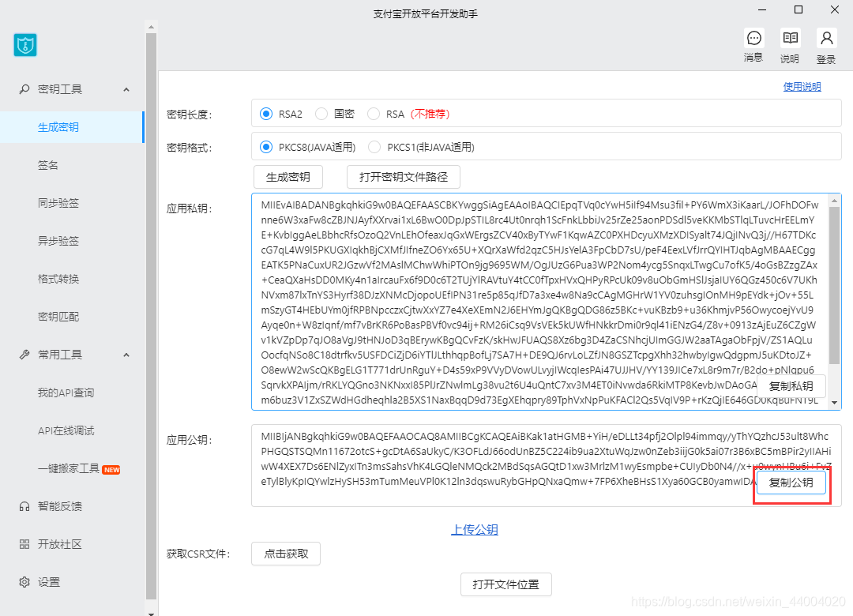This screenshot has width=853, height=616.
Task: Choose PKCS8(JAVA适用) key format
Action: (266, 147)
